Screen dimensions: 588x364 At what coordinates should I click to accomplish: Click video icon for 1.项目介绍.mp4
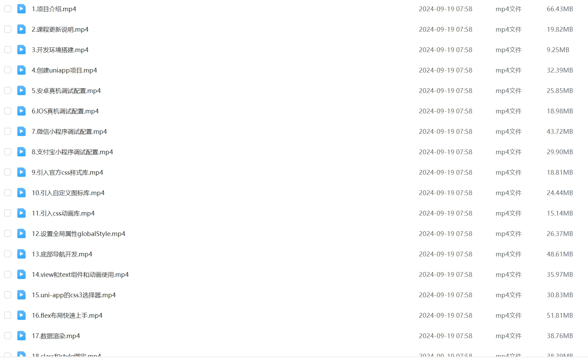tap(21, 9)
